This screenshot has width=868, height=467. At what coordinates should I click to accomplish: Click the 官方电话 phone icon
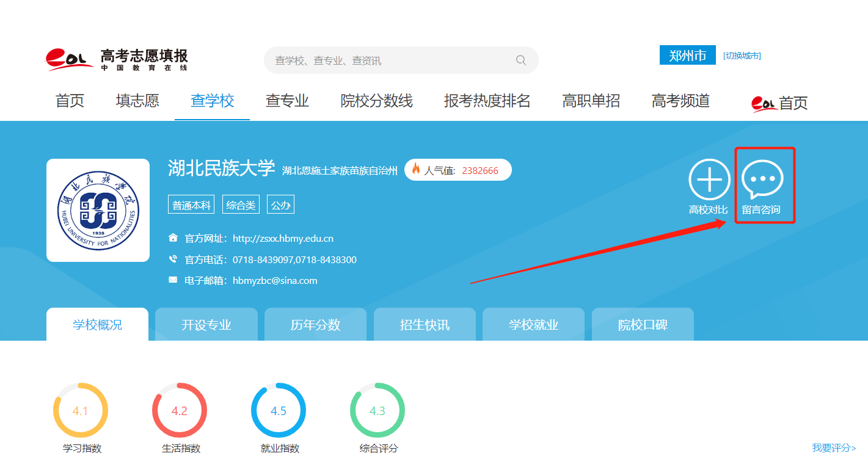(x=173, y=259)
